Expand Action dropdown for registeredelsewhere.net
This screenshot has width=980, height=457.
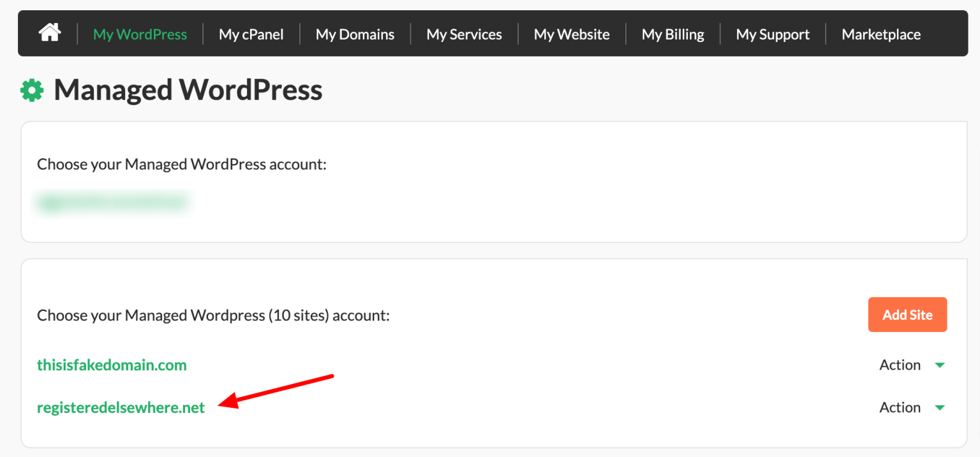pos(912,407)
